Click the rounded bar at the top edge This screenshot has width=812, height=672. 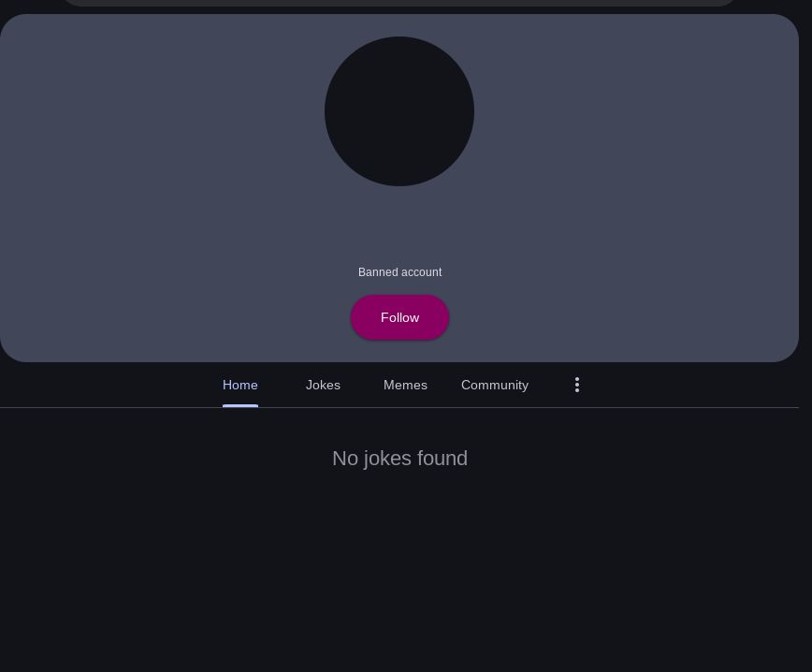tap(399, 3)
